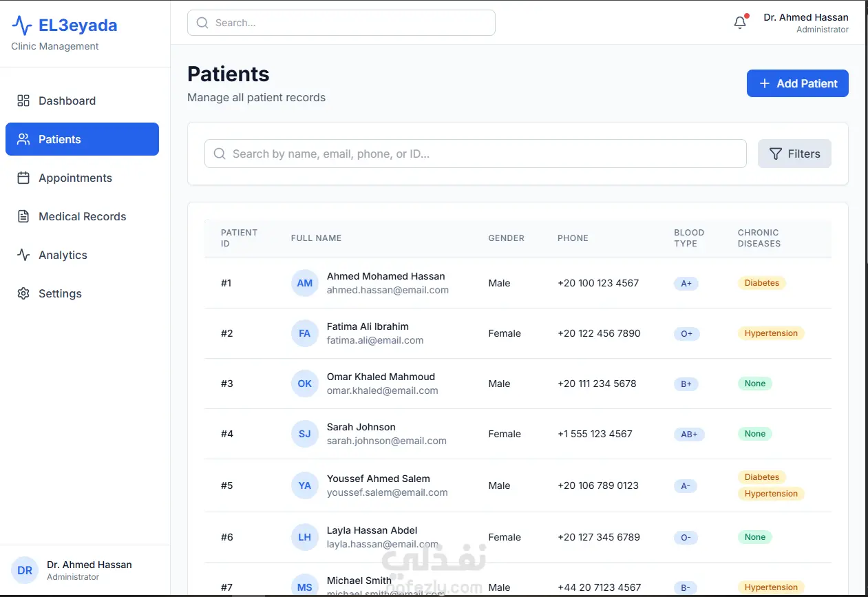Click email sarah.johnson@email.com
This screenshot has height=597, width=868.
point(387,441)
